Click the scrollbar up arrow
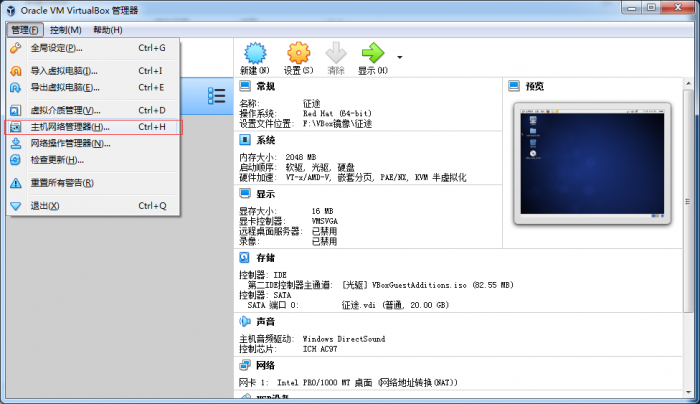This screenshot has height=404, width=700. click(x=688, y=83)
